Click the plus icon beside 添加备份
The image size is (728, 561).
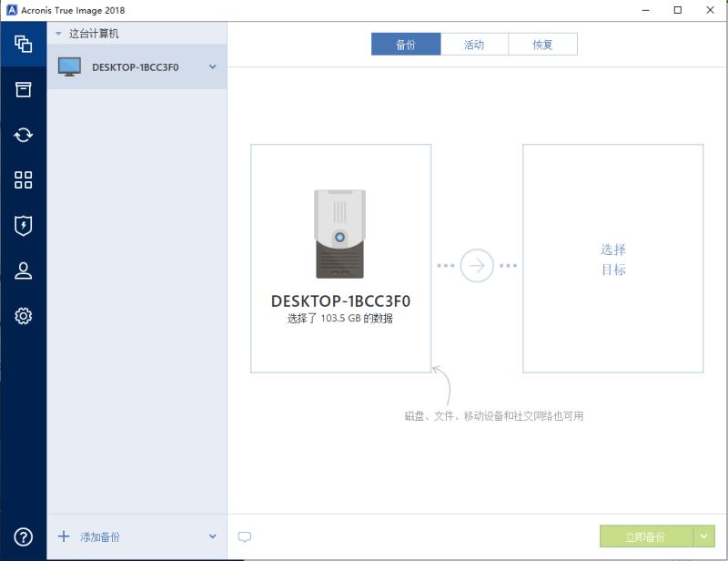pos(64,536)
